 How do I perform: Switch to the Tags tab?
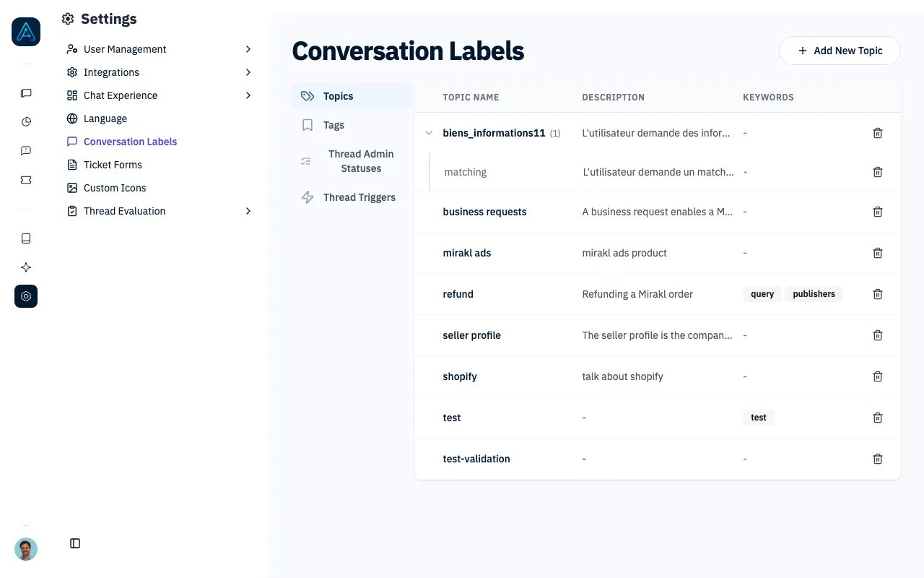click(352, 125)
